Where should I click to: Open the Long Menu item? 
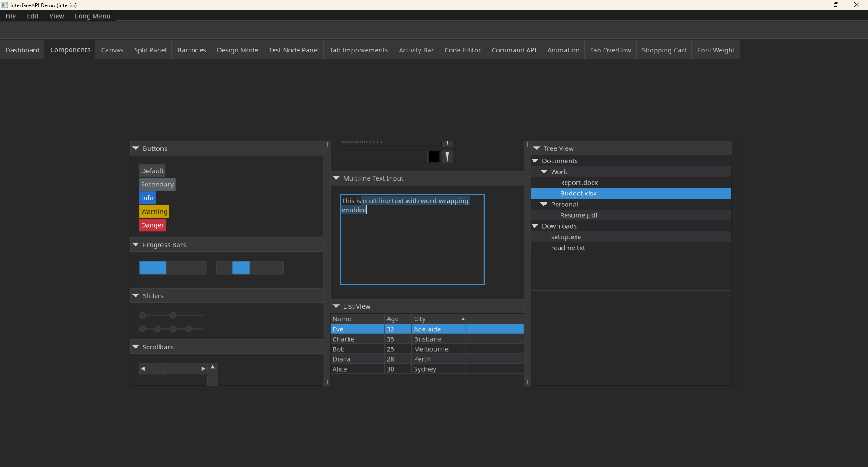click(93, 16)
